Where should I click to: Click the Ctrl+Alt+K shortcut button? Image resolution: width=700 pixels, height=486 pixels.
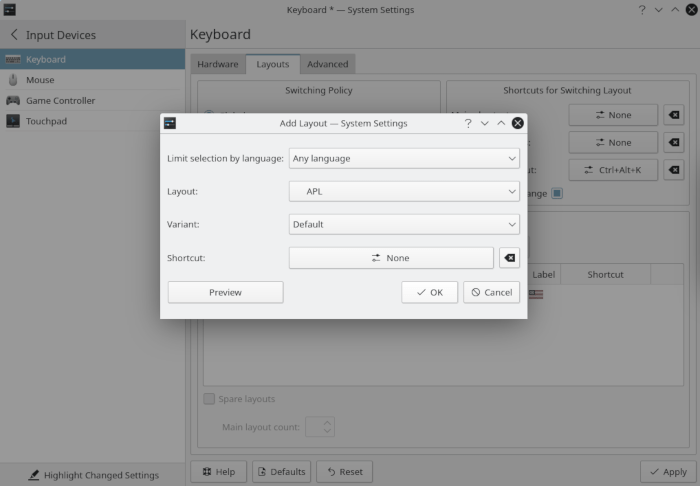[x=613, y=170]
